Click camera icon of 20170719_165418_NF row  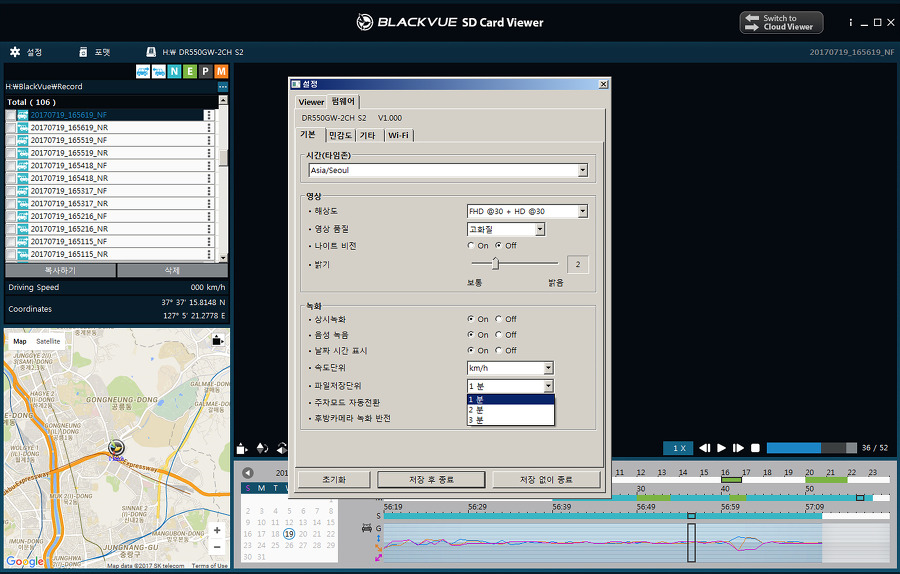tap(23, 165)
